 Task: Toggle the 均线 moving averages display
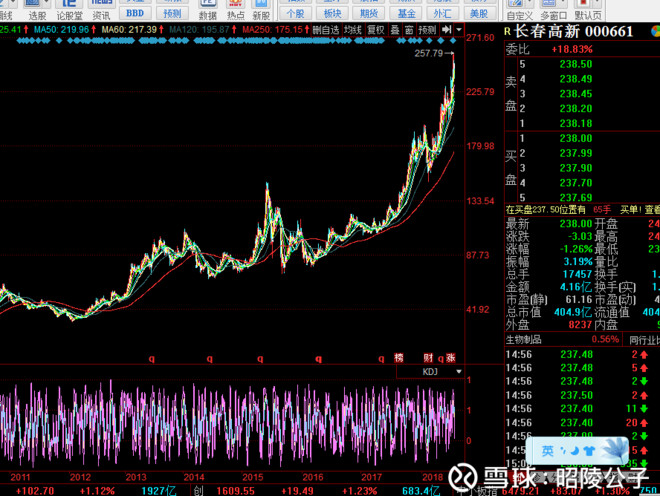tap(353, 30)
